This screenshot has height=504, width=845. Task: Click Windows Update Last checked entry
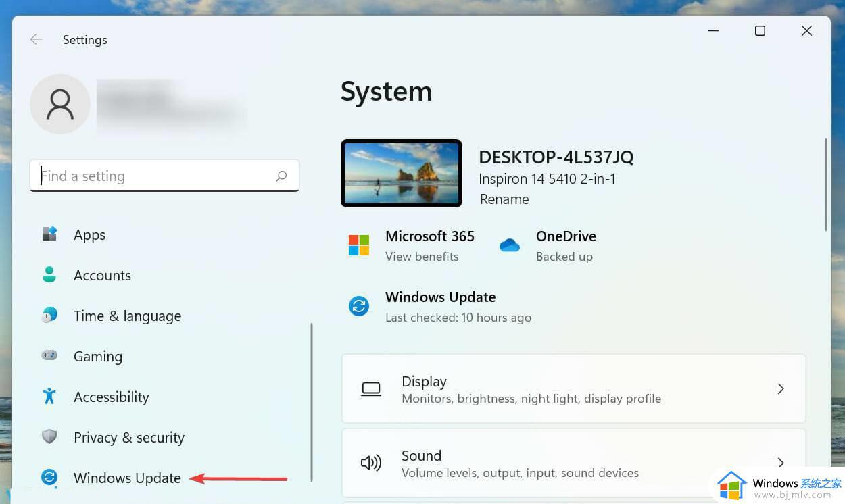click(458, 318)
